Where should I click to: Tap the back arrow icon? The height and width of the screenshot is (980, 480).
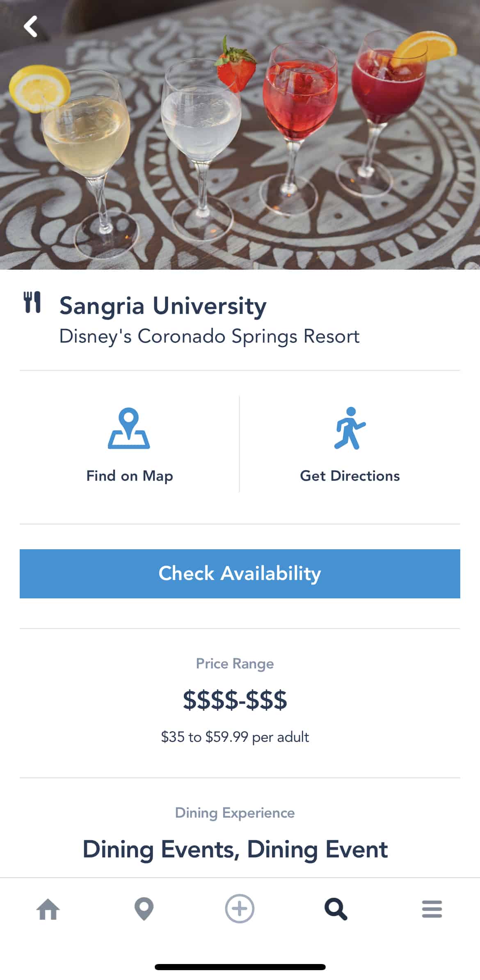[x=31, y=27]
